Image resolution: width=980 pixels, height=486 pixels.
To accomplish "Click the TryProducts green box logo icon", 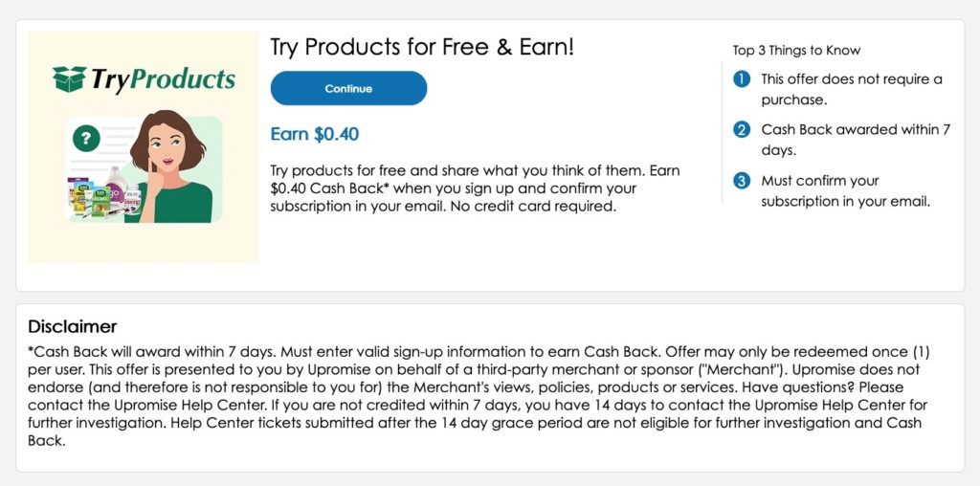I will [x=69, y=78].
